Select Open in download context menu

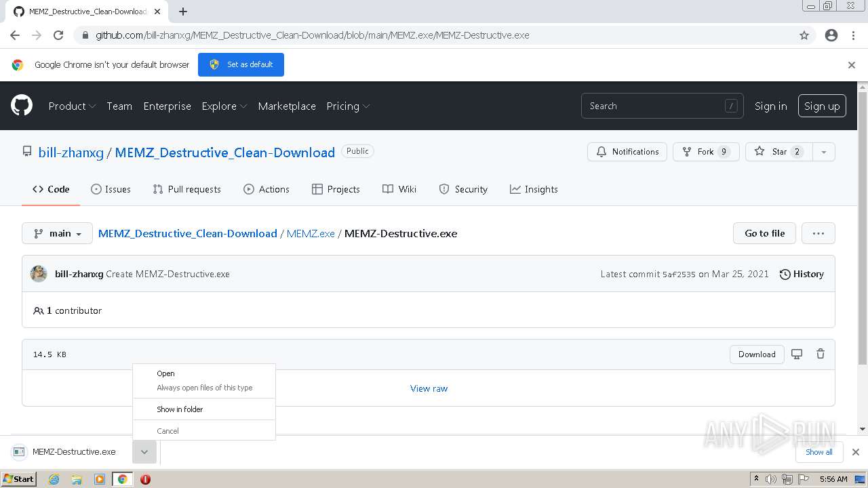coord(204,373)
